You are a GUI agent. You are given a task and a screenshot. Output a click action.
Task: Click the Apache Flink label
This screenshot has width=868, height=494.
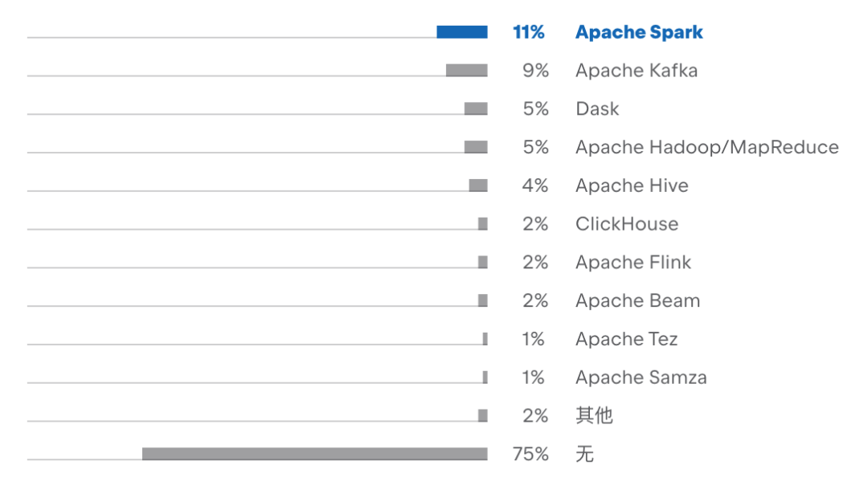click(x=633, y=262)
